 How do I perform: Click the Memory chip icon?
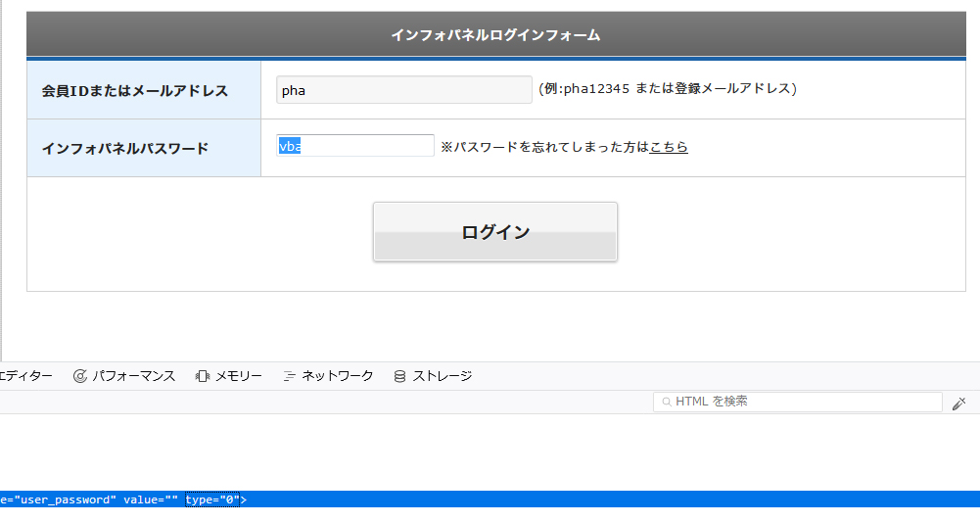point(203,376)
